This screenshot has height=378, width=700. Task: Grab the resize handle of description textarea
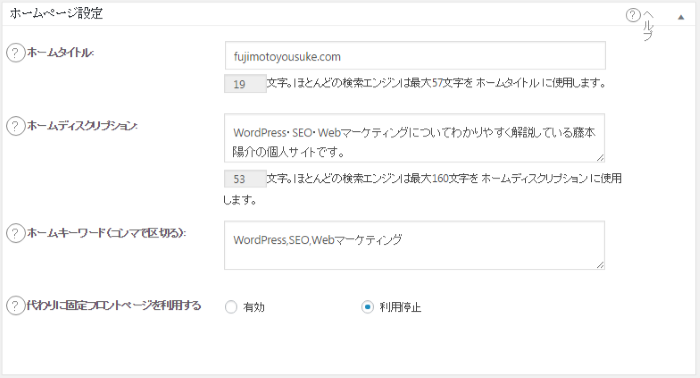coord(600,158)
